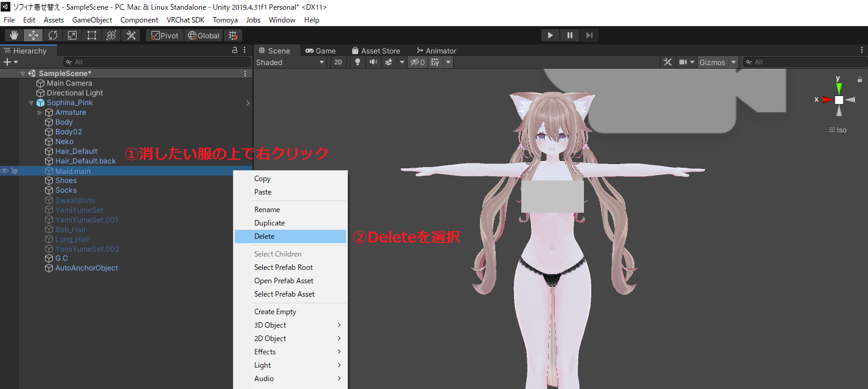Open the Shaded draw mode dropdown
The width and height of the screenshot is (868, 389).
click(291, 62)
